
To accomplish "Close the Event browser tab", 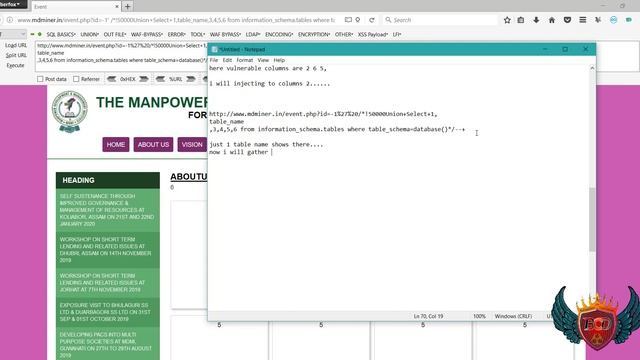I will 117,7.
